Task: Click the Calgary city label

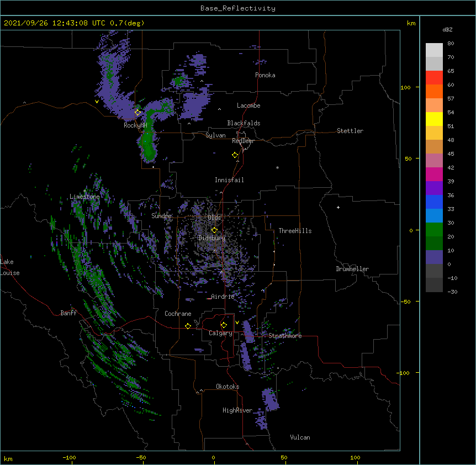Action: coord(220,333)
